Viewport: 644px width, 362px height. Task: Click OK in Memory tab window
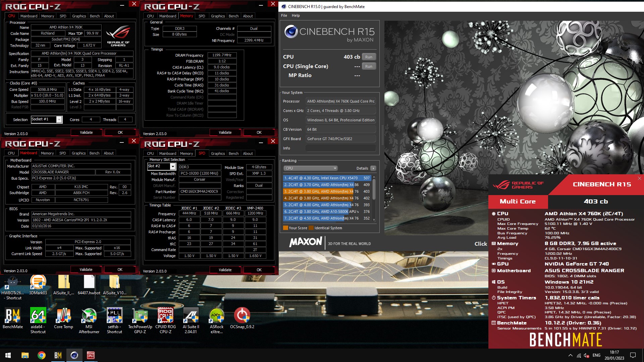point(259,132)
